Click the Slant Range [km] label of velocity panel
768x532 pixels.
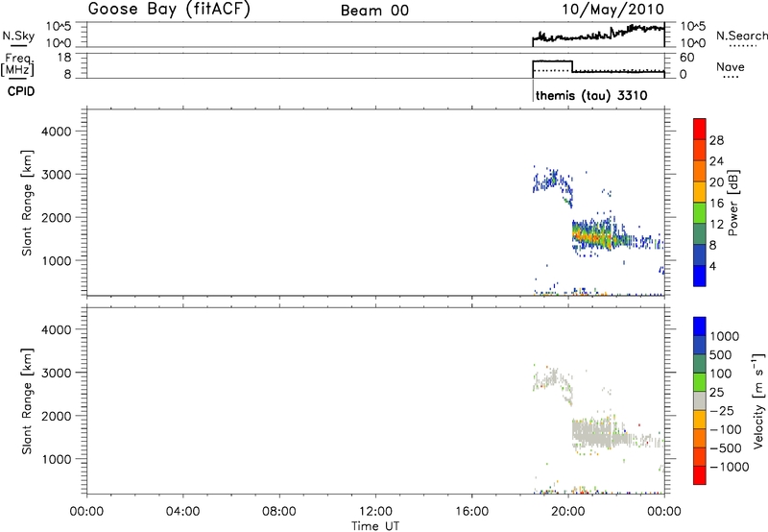coord(27,401)
